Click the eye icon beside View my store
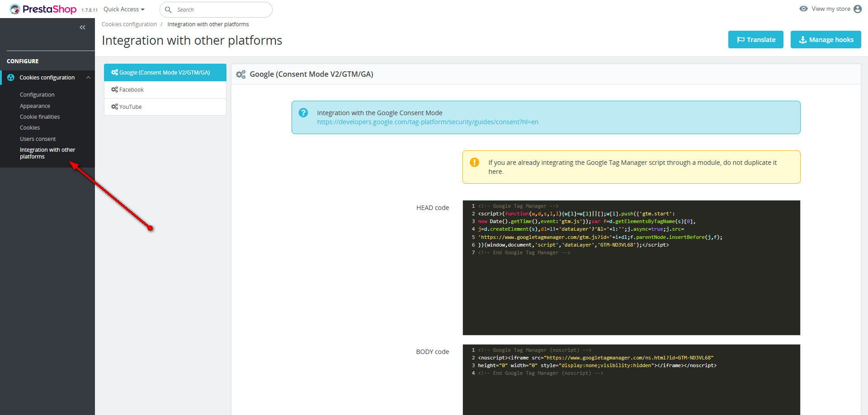The width and height of the screenshot is (868, 415). [803, 9]
